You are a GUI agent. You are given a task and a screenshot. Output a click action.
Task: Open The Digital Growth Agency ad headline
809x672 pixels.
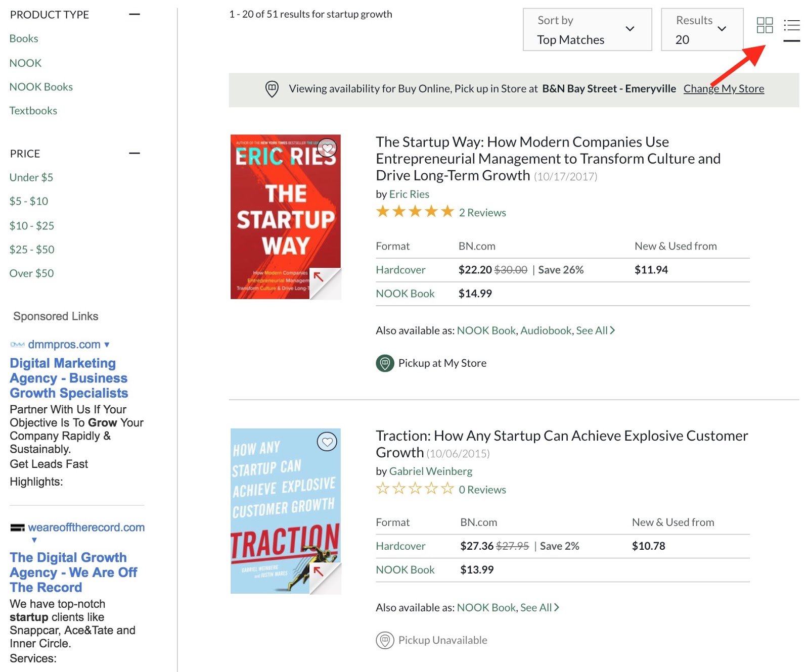pyautogui.click(x=73, y=572)
